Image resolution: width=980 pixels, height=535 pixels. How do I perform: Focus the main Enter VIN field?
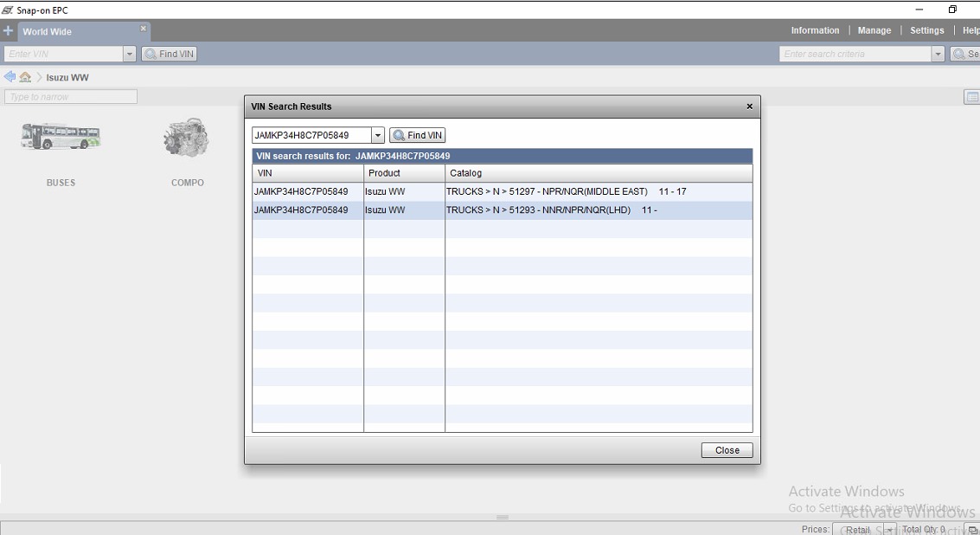click(x=64, y=54)
